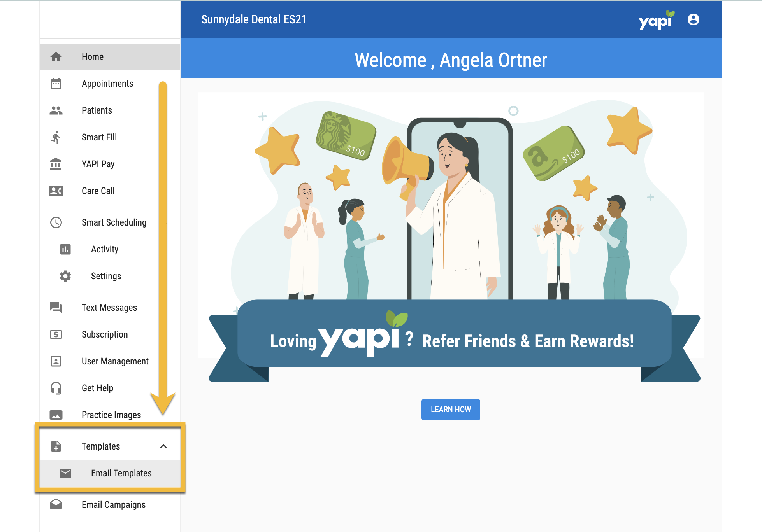Open the Appointments menu item
This screenshot has width=762, height=532.
click(x=110, y=84)
